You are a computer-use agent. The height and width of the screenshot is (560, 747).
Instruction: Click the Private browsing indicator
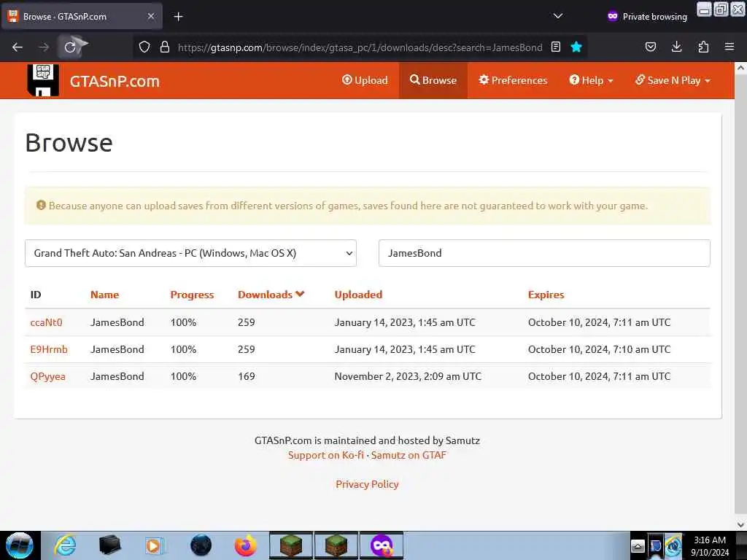click(x=648, y=17)
